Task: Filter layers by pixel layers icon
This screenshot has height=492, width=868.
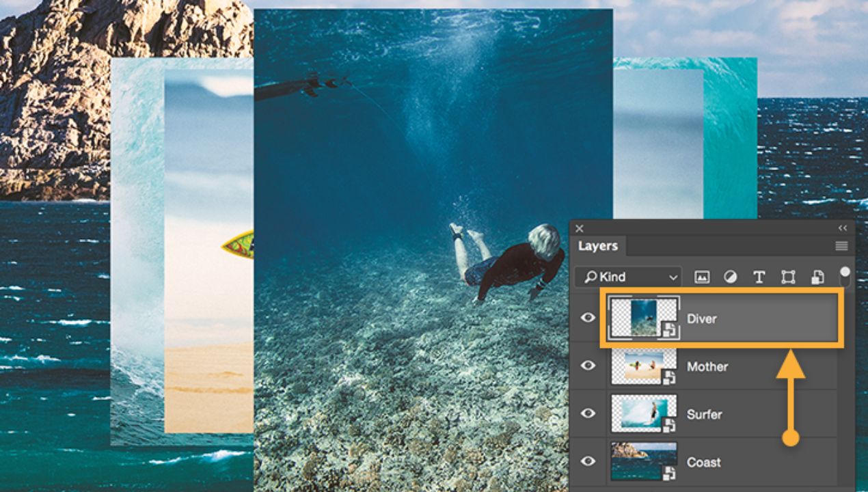Action: [x=701, y=277]
